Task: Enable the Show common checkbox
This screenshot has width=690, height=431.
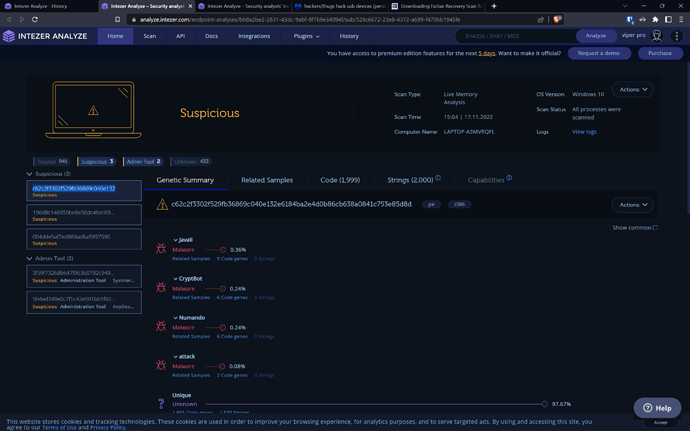Action: [655, 228]
